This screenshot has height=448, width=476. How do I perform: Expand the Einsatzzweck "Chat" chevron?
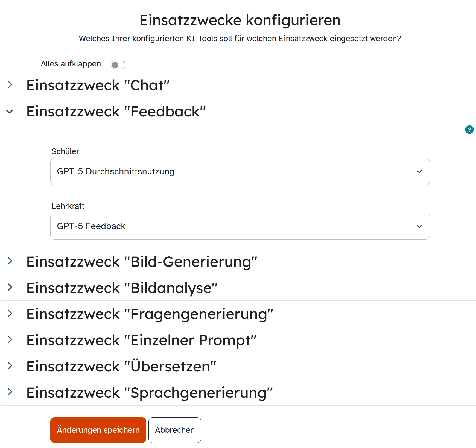[x=10, y=85]
